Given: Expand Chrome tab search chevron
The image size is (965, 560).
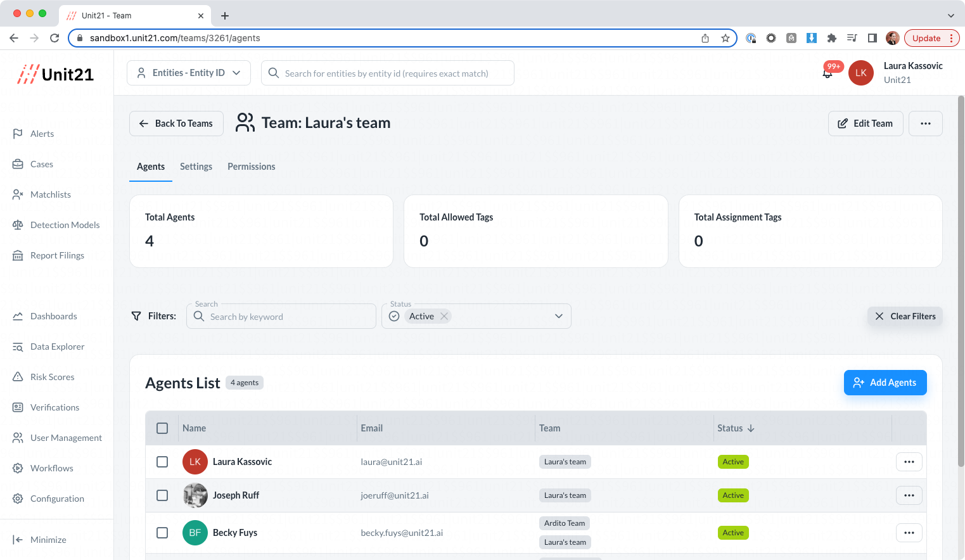Looking at the screenshot, I should [951, 16].
